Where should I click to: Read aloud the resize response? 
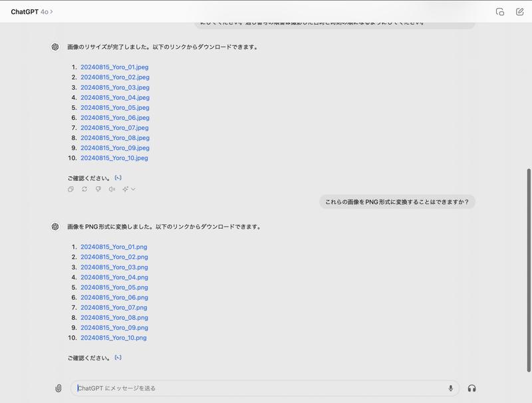point(112,190)
